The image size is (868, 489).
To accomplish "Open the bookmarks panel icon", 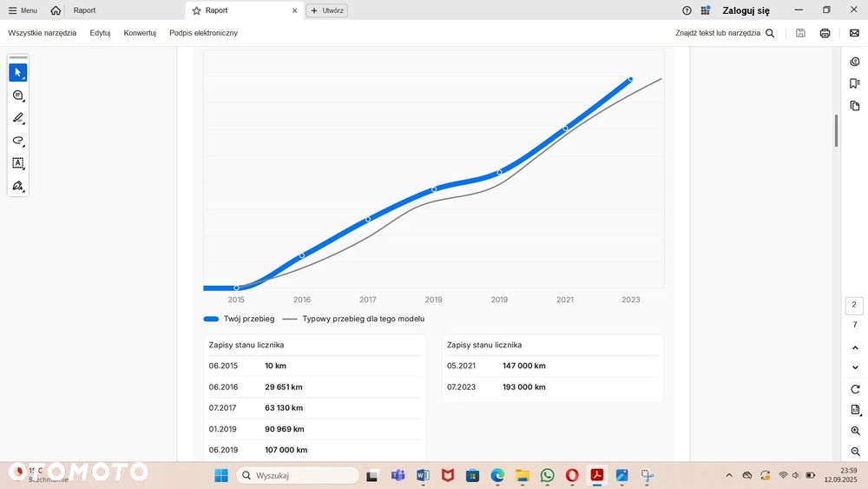I will (x=855, y=83).
